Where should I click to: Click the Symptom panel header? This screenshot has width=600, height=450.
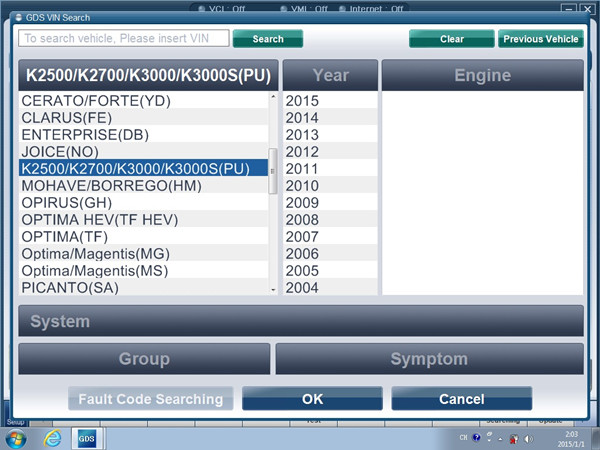(429, 359)
